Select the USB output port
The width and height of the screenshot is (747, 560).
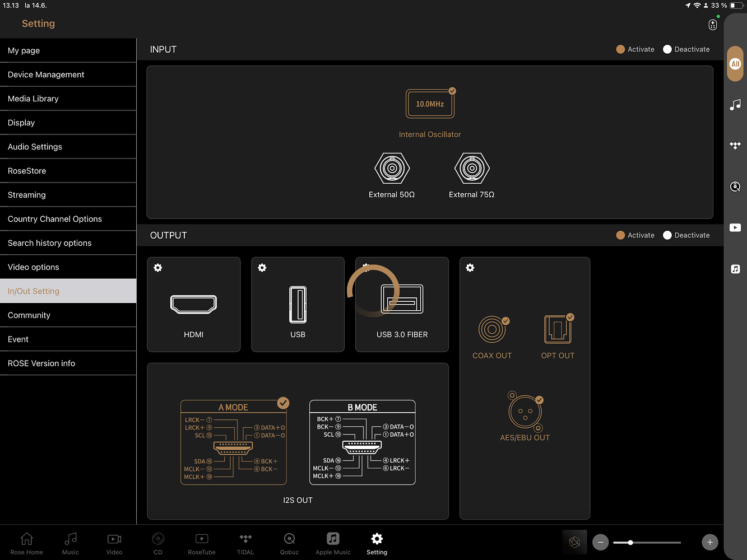(x=298, y=304)
